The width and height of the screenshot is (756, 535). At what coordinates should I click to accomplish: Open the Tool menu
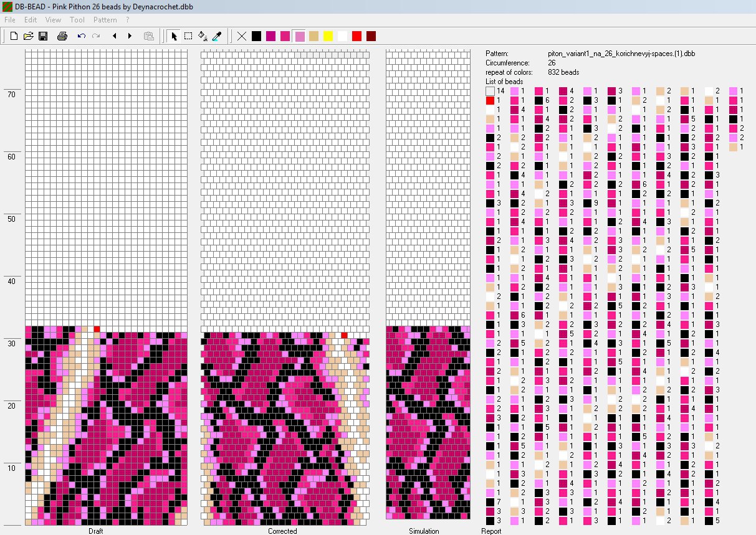click(x=77, y=20)
